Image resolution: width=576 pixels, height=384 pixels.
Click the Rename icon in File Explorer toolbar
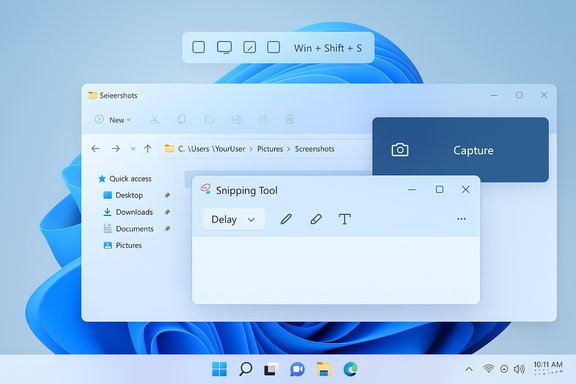pos(236,119)
